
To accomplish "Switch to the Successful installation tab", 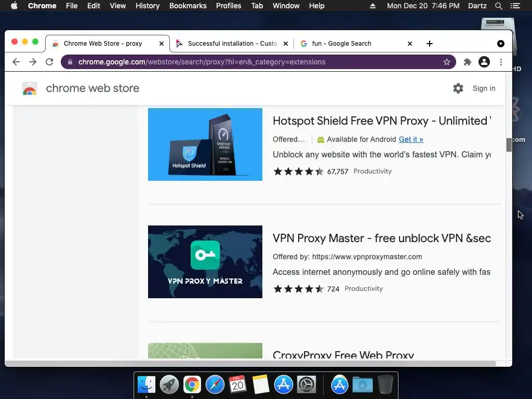I will click(x=232, y=44).
